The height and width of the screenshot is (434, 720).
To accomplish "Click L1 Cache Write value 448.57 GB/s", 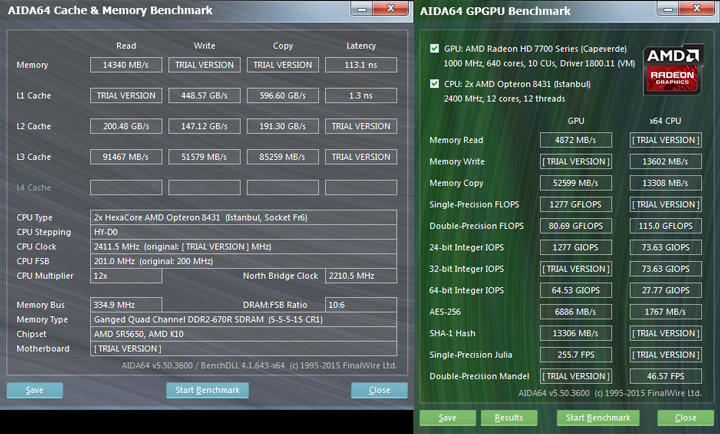I will pyautogui.click(x=204, y=96).
